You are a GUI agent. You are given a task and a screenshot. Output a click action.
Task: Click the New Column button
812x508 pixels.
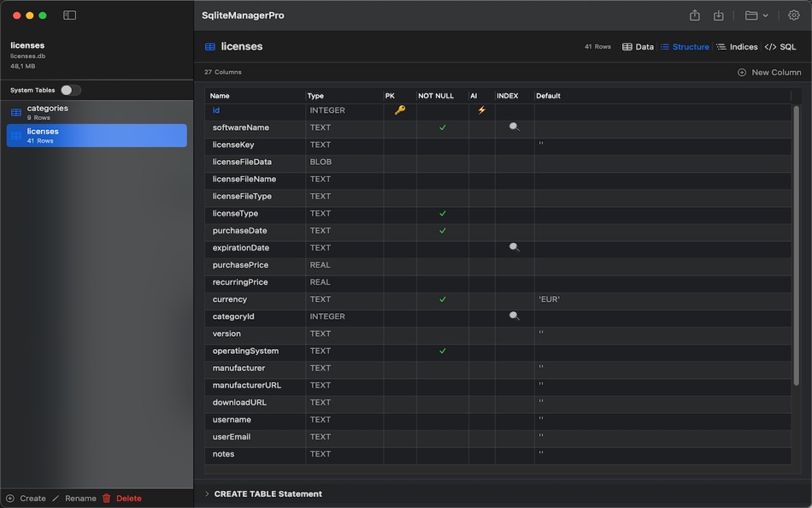tap(769, 73)
